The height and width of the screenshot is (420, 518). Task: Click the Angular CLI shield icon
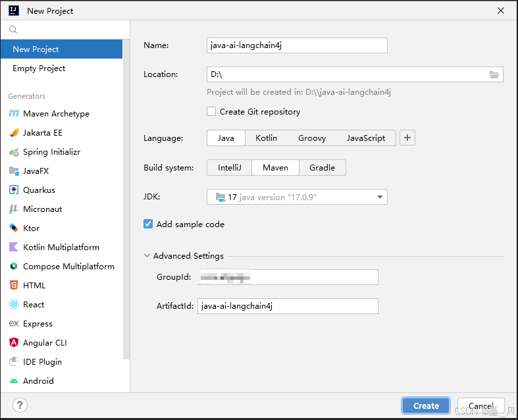14,342
